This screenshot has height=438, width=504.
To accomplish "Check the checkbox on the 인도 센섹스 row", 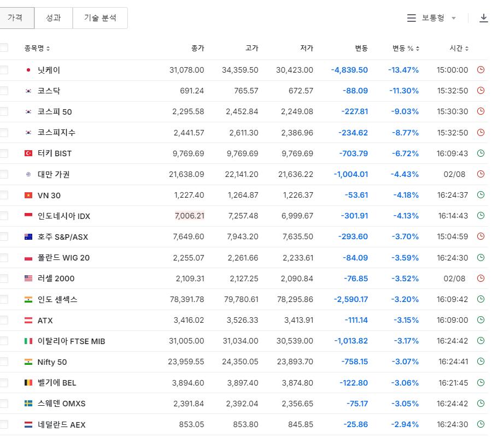I will click(x=4, y=299).
